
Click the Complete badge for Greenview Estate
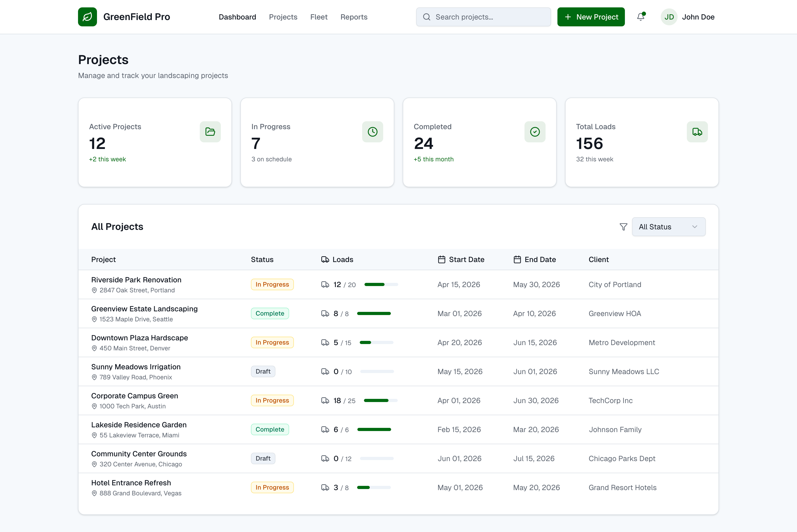click(x=270, y=313)
